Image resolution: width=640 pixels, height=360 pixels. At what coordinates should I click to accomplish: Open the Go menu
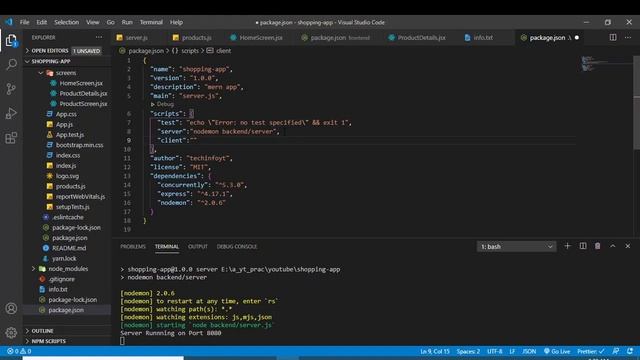111,22
